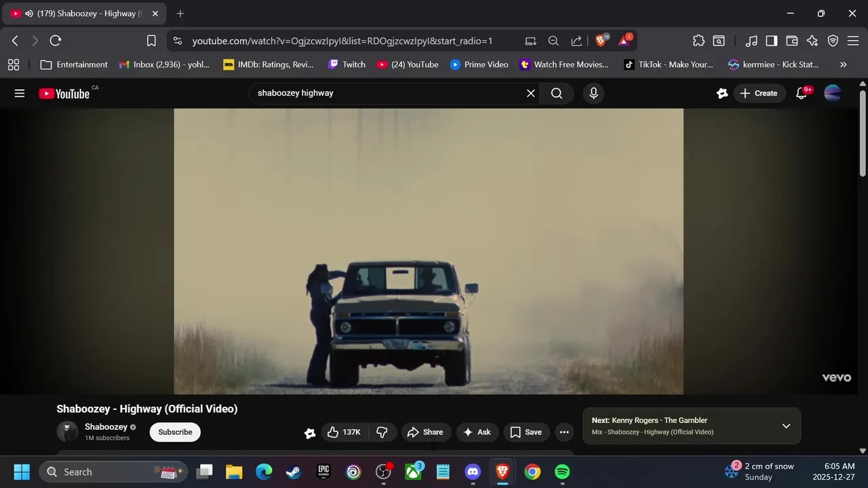Open tab search icon in toolbar
This screenshot has height=488, width=868.
[x=719, y=41]
